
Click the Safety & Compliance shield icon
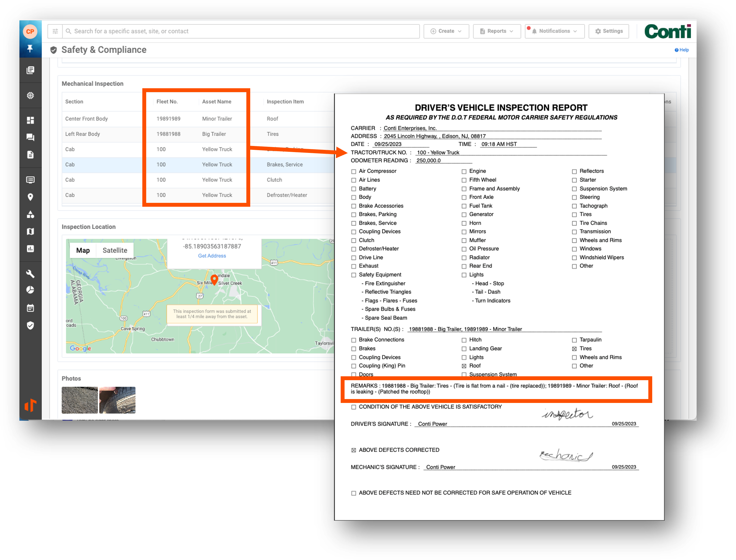click(53, 50)
